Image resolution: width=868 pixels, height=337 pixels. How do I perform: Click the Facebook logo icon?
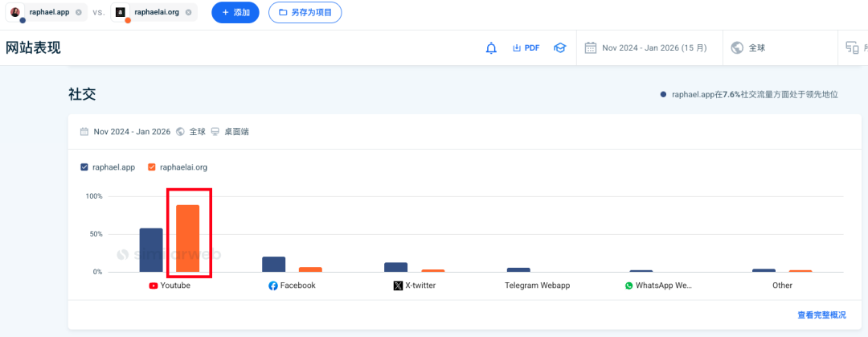[273, 286]
